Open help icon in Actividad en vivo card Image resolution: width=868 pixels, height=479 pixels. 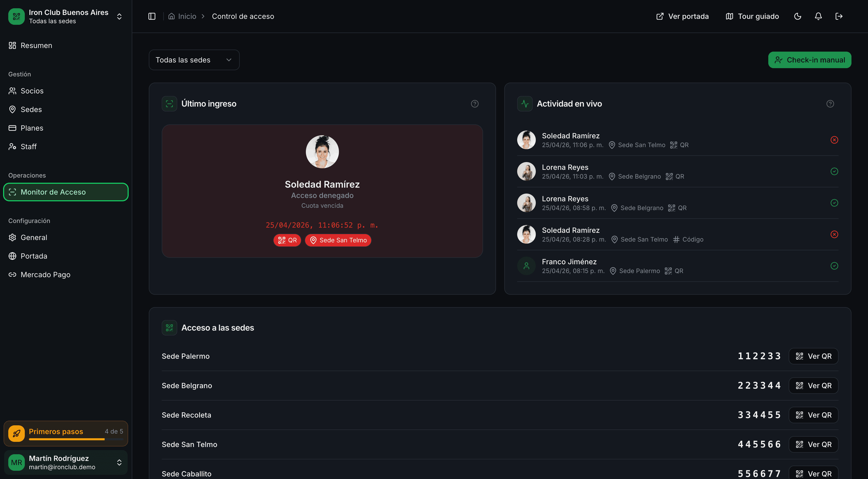(830, 104)
